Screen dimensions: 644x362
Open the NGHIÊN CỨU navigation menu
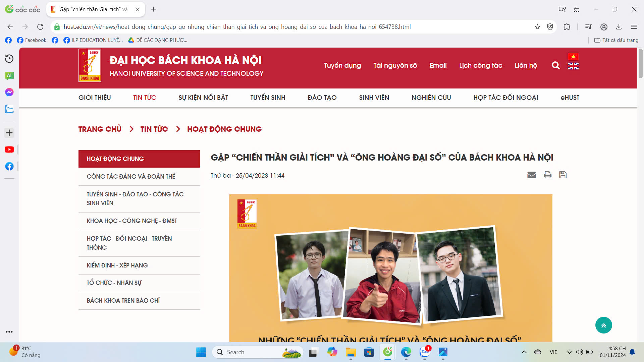[431, 98]
